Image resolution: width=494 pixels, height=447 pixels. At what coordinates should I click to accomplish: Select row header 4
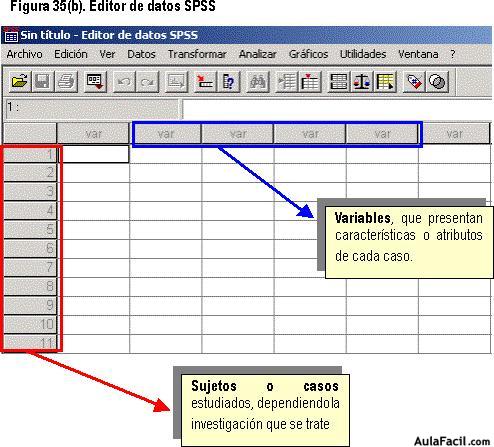tap(30, 211)
